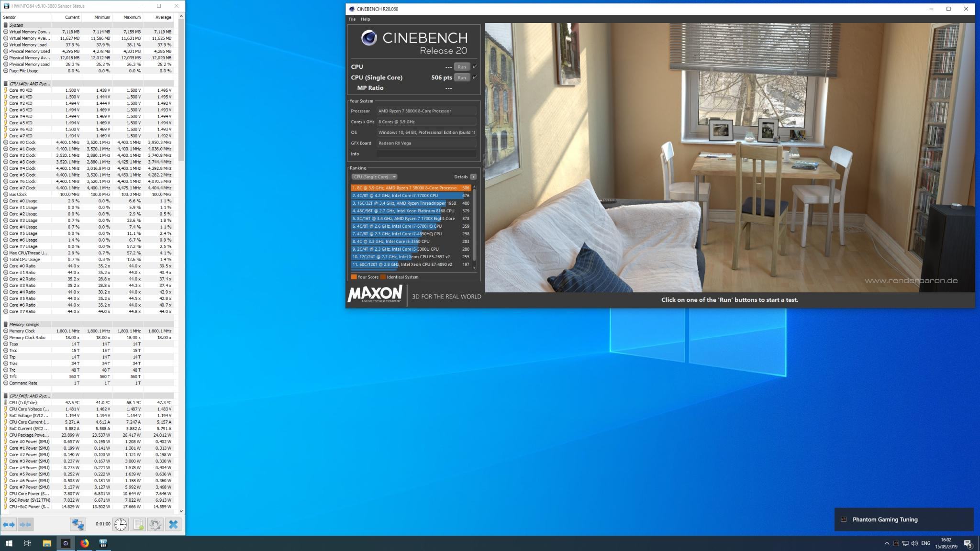This screenshot has width=980, height=551.
Task: Open the CPU (Single Core) ranking dropdown
Action: point(374,177)
